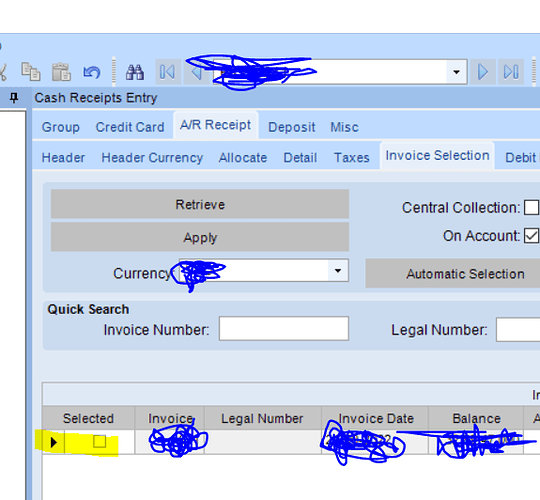Open the Header Currency sub-tab
Viewport: 540px width, 500px height.
[152, 158]
